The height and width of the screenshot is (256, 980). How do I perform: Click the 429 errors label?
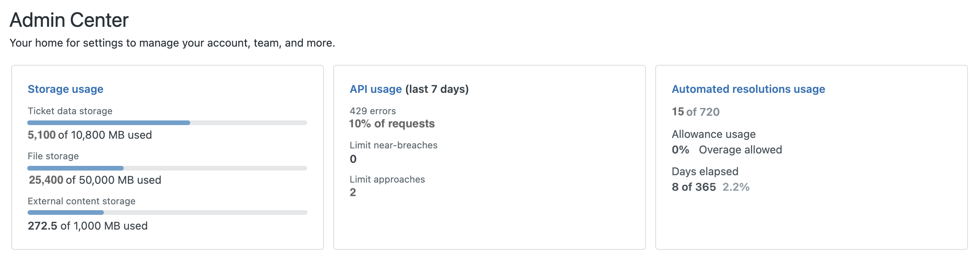tap(373, 111)
